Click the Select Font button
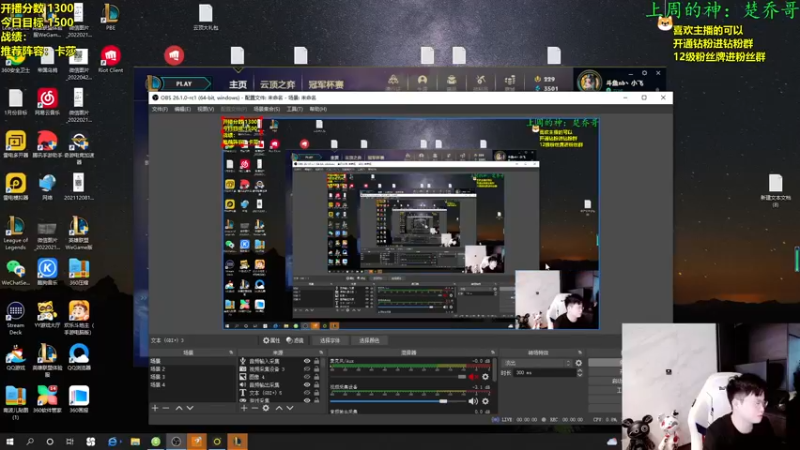 click(x=330, y=340)
